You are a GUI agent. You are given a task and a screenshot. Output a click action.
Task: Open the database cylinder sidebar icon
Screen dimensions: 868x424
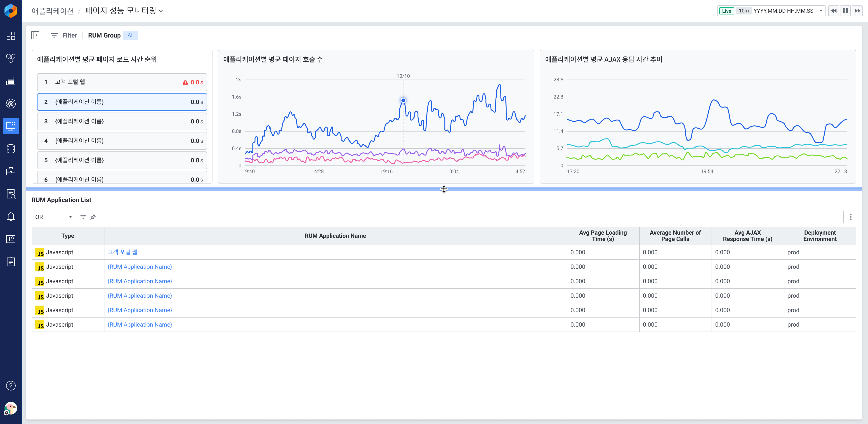(x=11, y=149)
